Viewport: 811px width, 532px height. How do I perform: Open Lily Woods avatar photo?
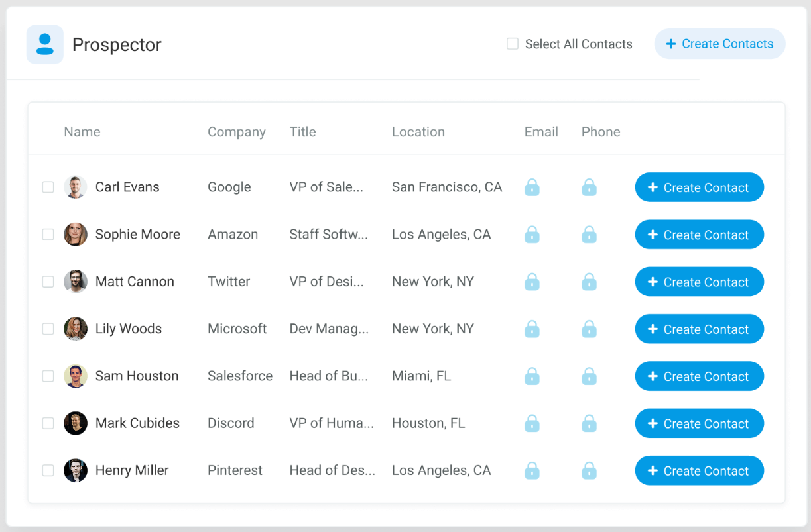(76, 329)
